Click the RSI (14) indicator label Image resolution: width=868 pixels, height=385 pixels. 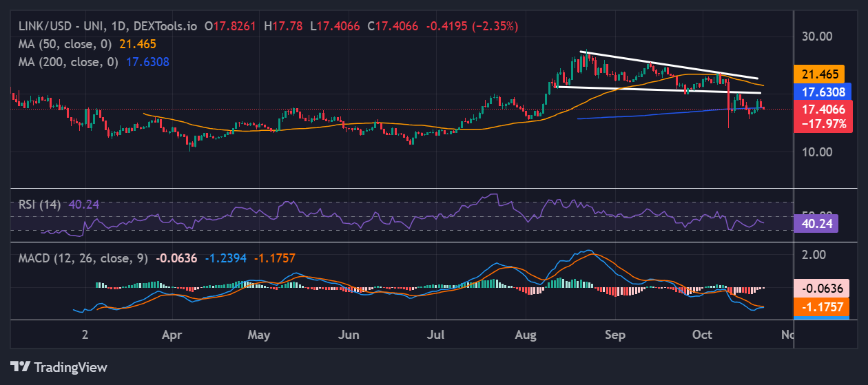pyautogui.click(x=40, y=205)
